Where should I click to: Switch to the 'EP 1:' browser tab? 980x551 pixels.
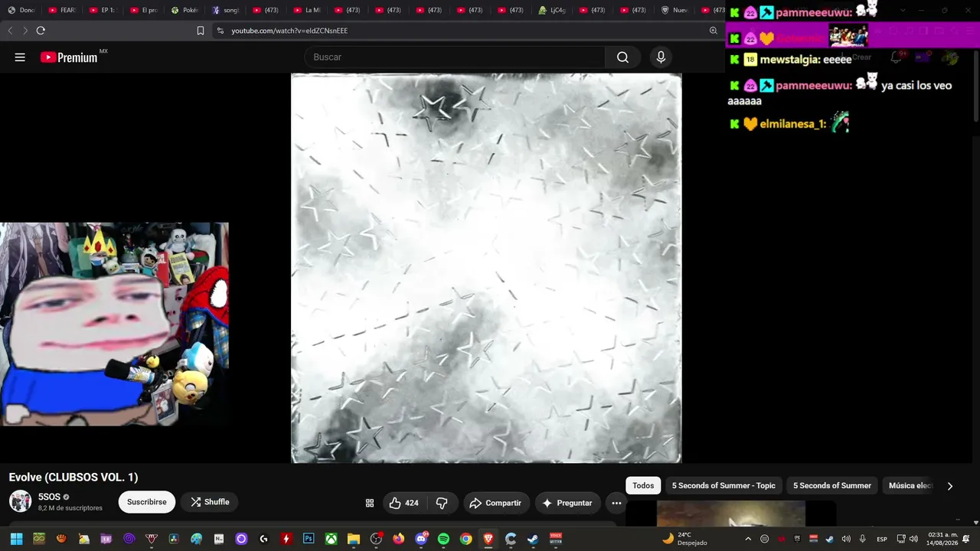click(x=103, y=10)
